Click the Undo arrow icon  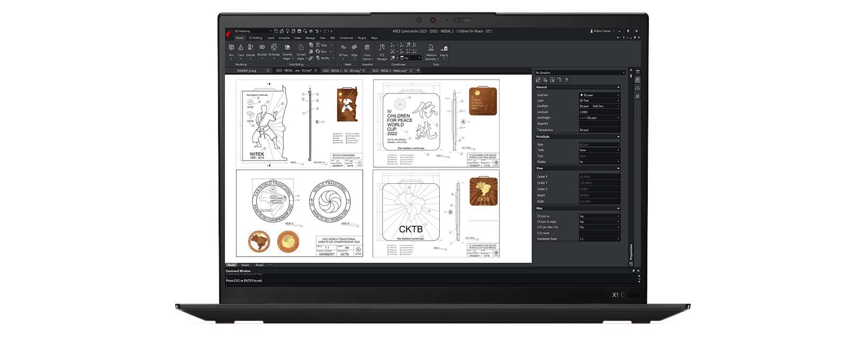tap(317, 31)
